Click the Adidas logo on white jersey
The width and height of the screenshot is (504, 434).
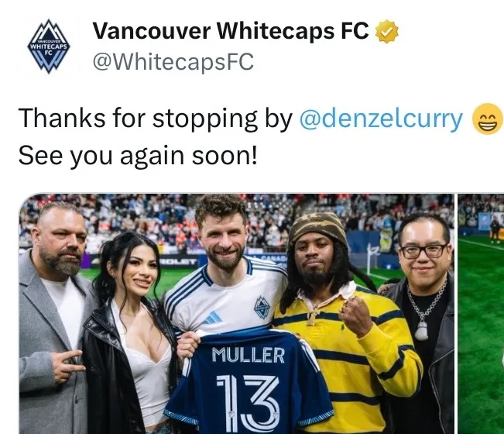[x=212, y=318]
